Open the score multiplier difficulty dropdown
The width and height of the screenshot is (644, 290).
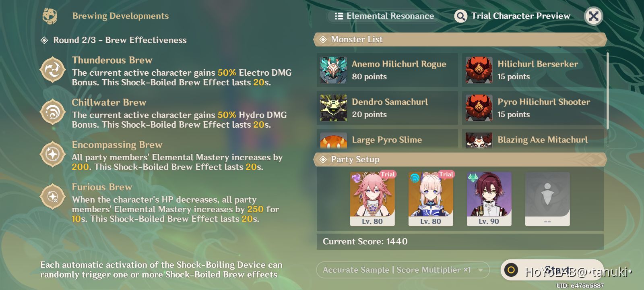pos(403,270)
